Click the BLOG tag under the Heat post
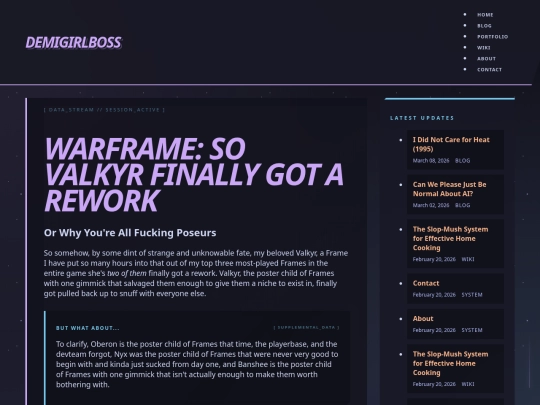This screenshot has width=540, height=405. pos(462,160)
